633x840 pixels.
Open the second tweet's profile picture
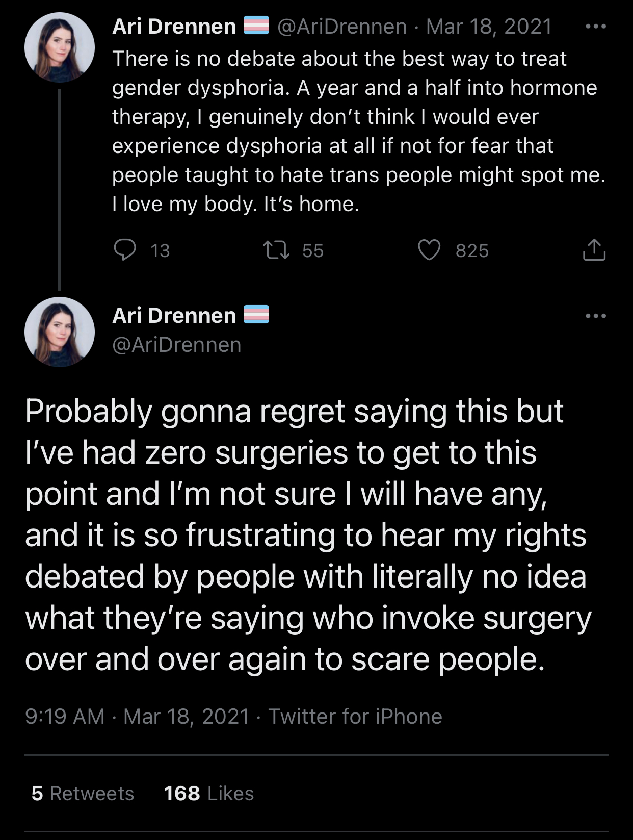(x=60, y=332)
